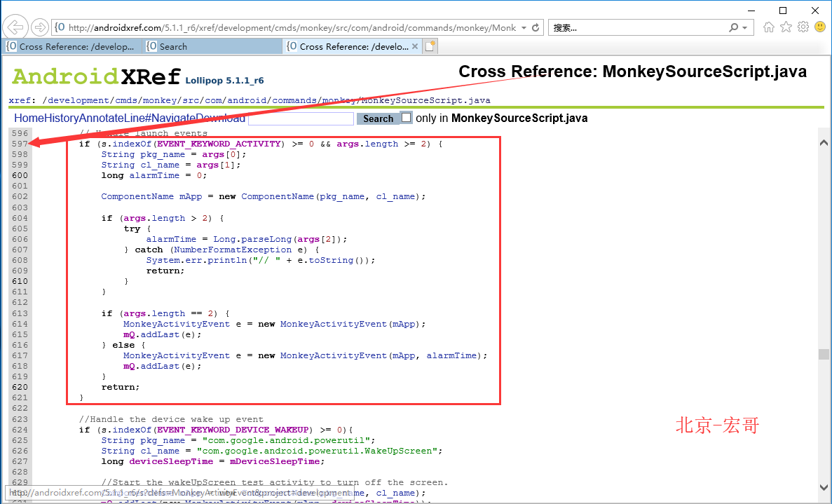Open EVENT_KEYWORD_ACTIVITY reference on line 597
This screenshot has width=832, height=504.
(219, 144)
